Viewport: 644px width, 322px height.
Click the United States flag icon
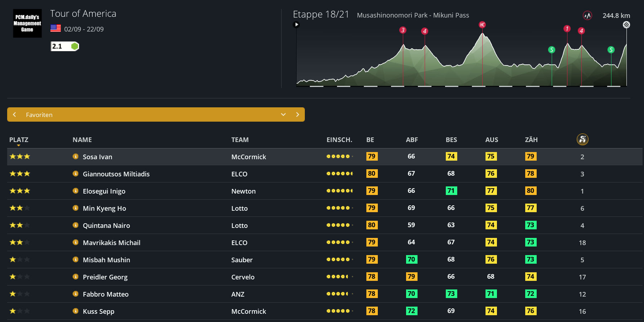click(55, 28)
